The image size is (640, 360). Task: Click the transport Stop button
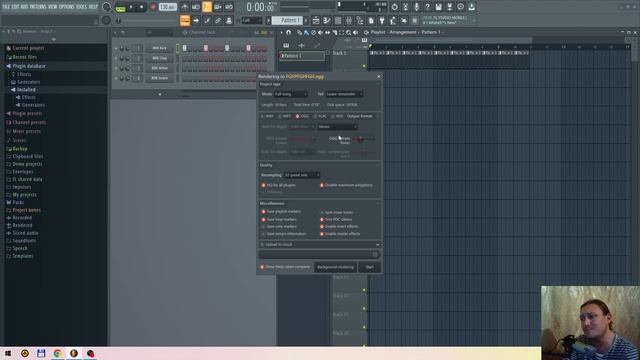pyautogui.click(x=141, y=7)
